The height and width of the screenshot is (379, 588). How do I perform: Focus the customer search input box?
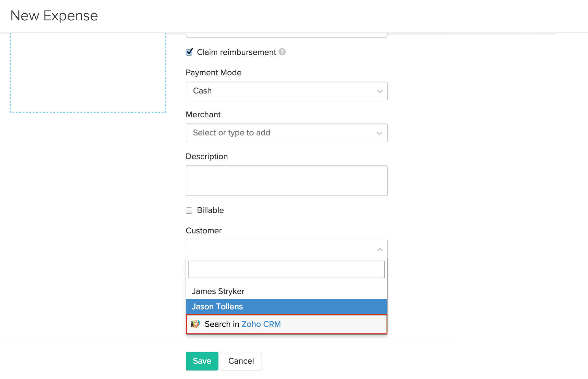(x=286, y=269)
